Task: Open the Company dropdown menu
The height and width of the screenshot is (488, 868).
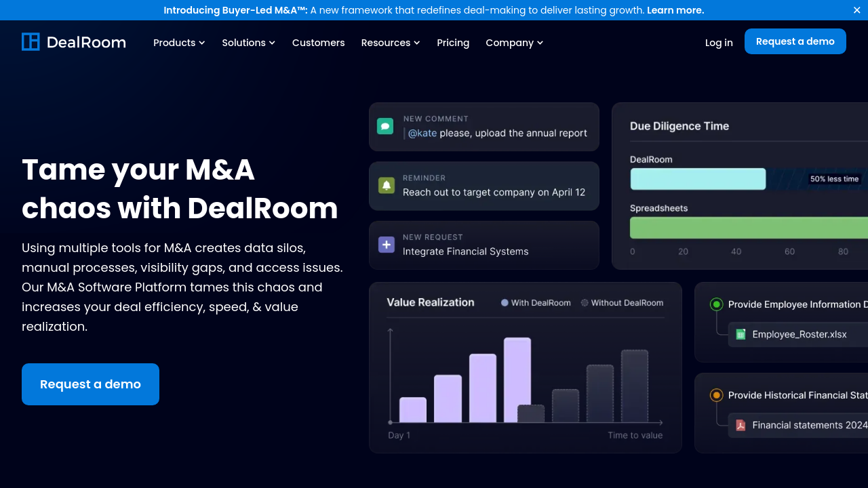Action: [514, 43]
